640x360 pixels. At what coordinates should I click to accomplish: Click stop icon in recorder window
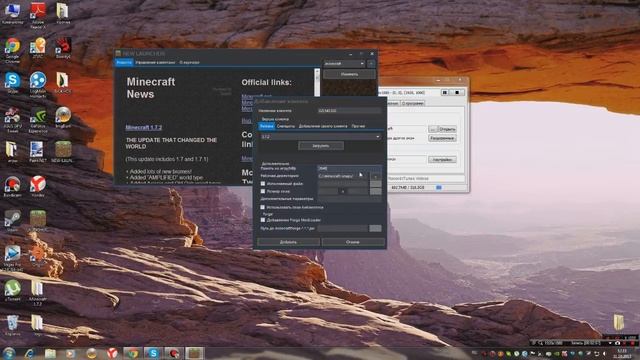[x=457, y=93]
